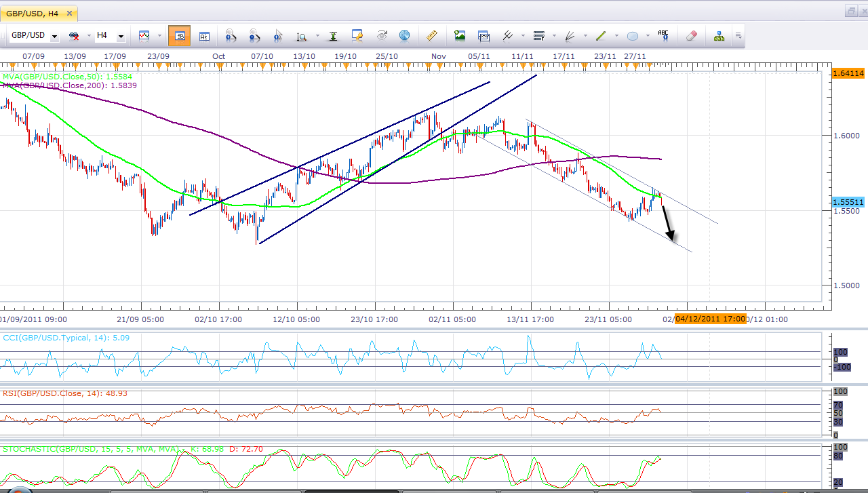Image resolution: width=868 pixels, height=493 pixels.
Task: Click the blue radar globe icon
Action: point(404,36)
